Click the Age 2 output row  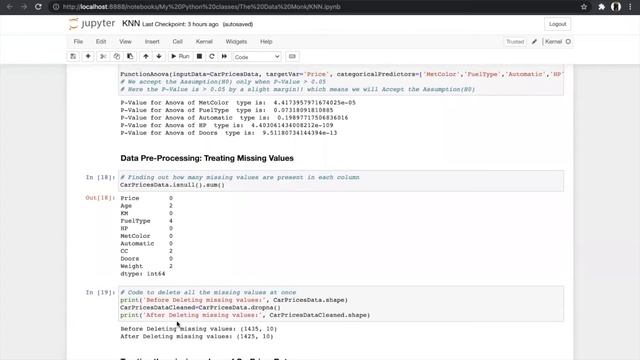point(146,206)
